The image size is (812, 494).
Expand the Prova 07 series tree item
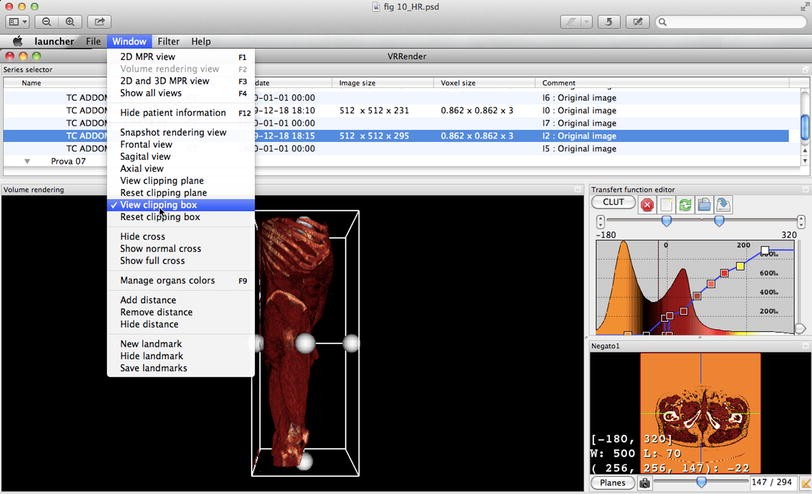27,160
